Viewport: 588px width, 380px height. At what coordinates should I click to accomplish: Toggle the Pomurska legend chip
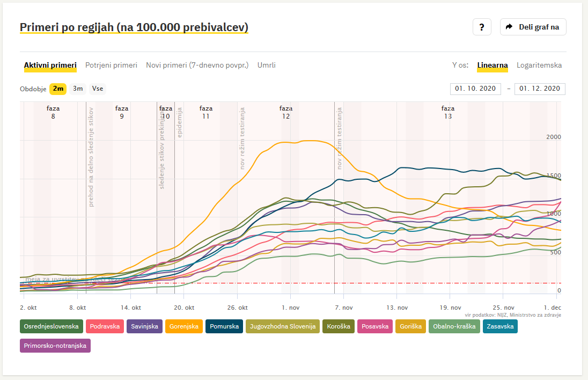point(224,326)
